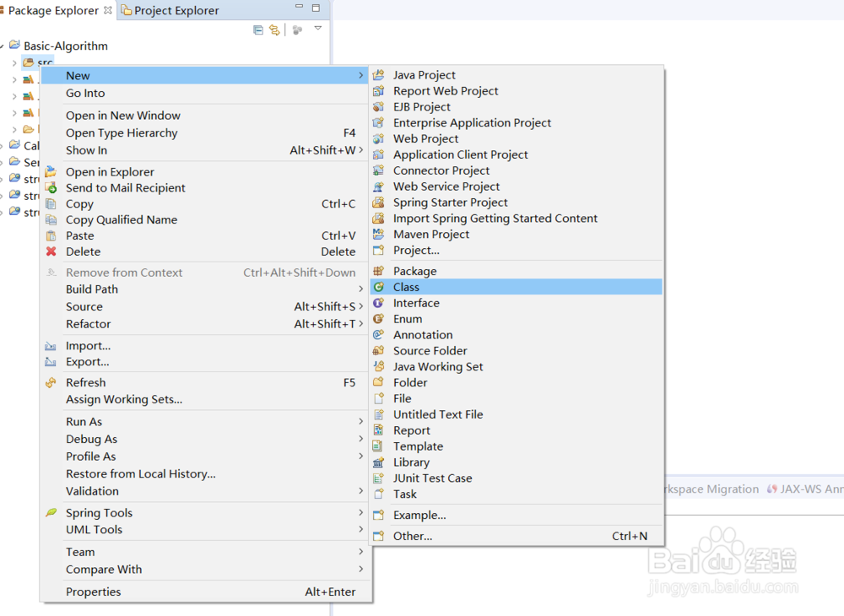Viewport: 844px width, 616px height.
Task: Select Send to Mail Recipient
Action: pos(204,188)
